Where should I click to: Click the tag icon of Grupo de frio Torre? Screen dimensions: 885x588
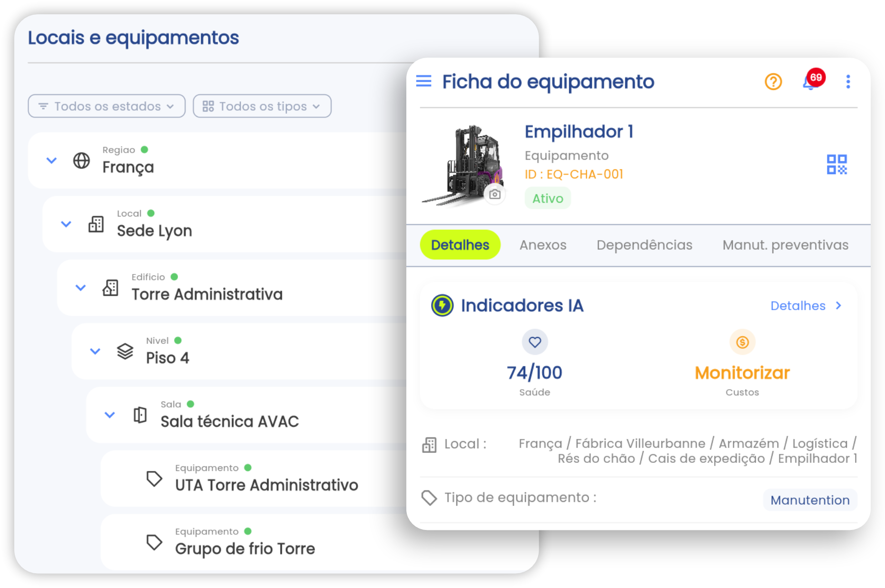154,542
